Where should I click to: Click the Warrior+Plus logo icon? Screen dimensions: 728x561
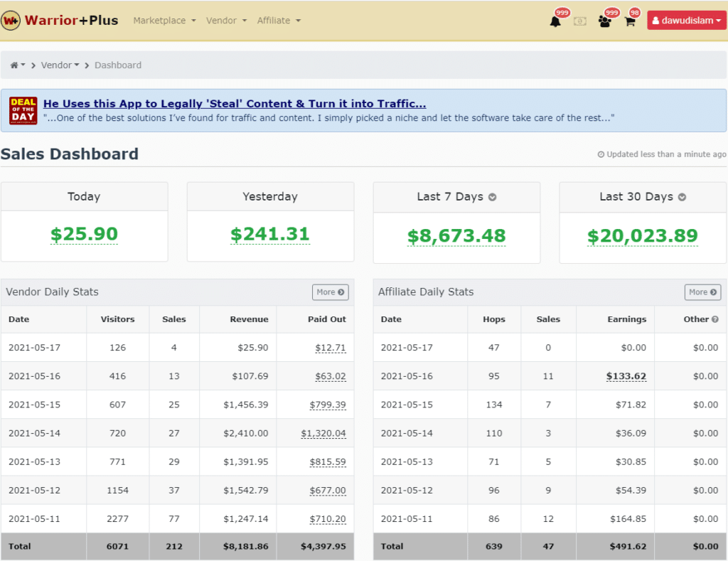pyautogui.click(x=11, y=21)
